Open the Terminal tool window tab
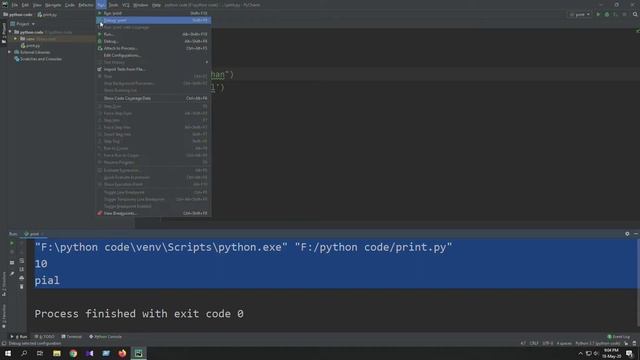 point(71,337)
